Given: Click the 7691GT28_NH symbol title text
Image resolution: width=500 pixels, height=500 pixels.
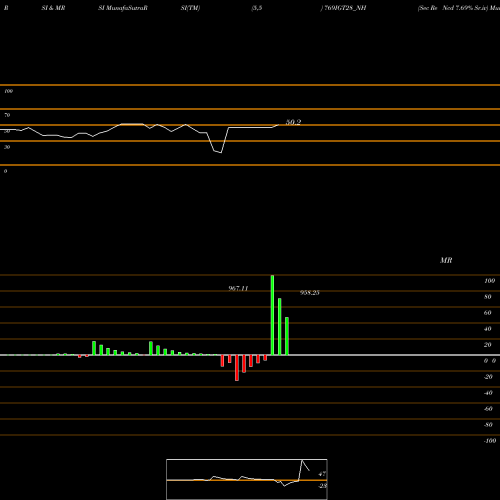Looking at the screenshot, I should [x=345, y=8].
